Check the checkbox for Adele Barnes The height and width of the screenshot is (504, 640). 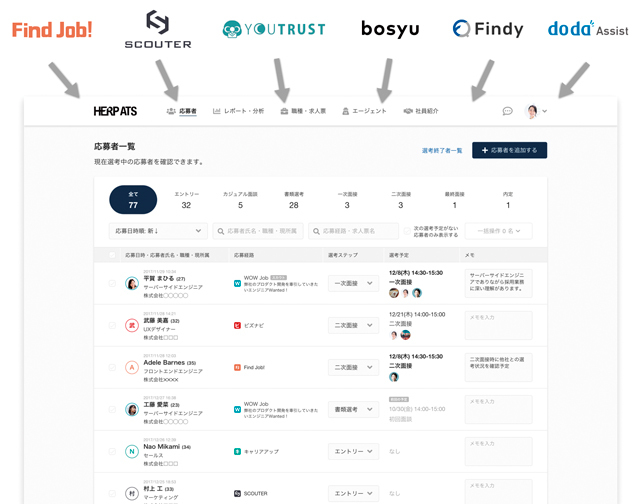(112, 367)
